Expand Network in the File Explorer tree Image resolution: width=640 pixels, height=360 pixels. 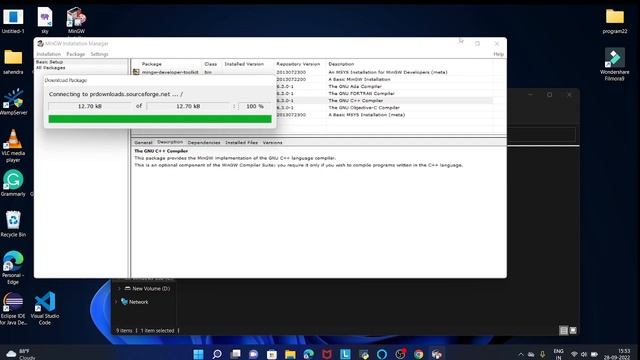tap(116, 302)
